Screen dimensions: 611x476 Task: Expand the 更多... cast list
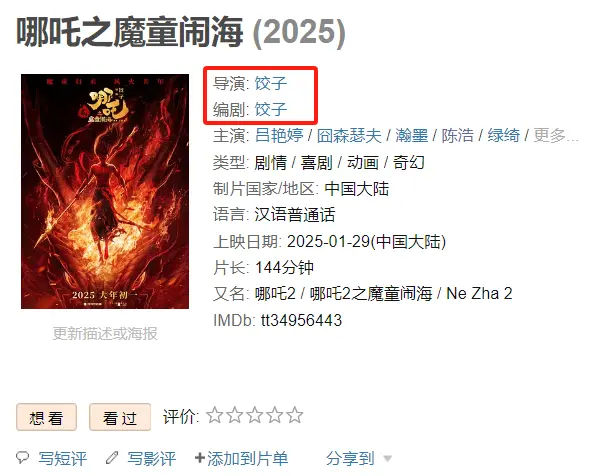(556, 136)
